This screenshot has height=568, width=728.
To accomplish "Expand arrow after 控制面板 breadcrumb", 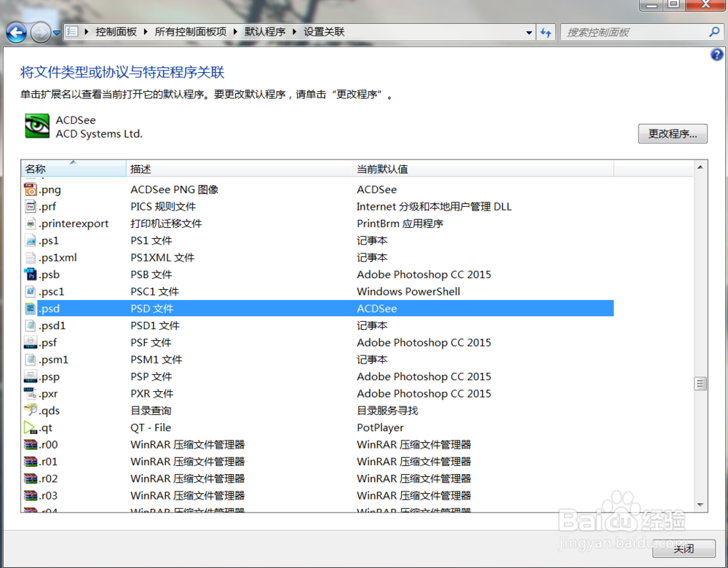I will pos(146,32).
